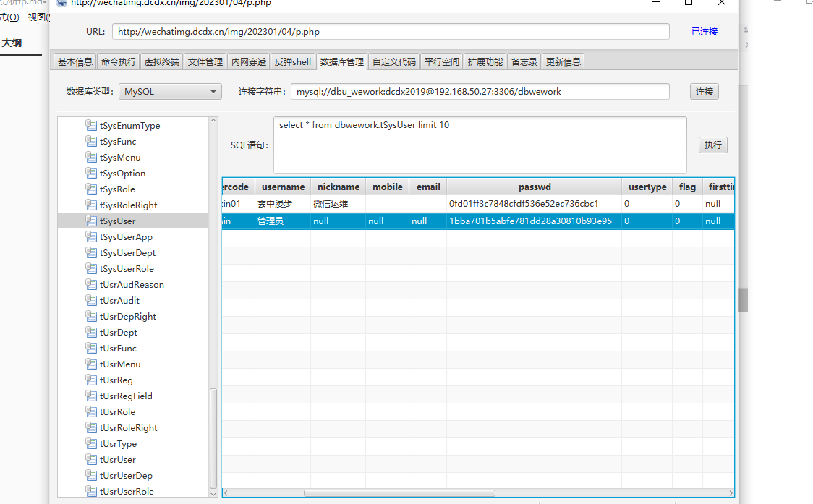Expand the MySQL database type dropdown
Screen dimensions: 813x504
click(x=170, y=92)
